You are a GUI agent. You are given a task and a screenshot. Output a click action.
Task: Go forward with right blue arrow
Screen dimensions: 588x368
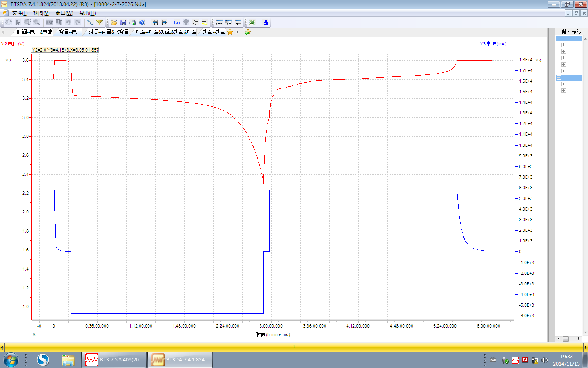(164, 22)
